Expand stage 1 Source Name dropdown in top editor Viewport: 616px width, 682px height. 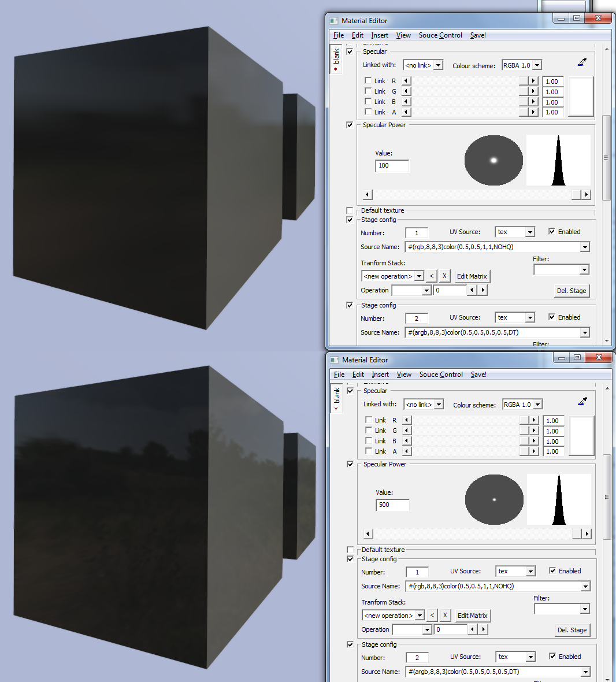(585, 247)
